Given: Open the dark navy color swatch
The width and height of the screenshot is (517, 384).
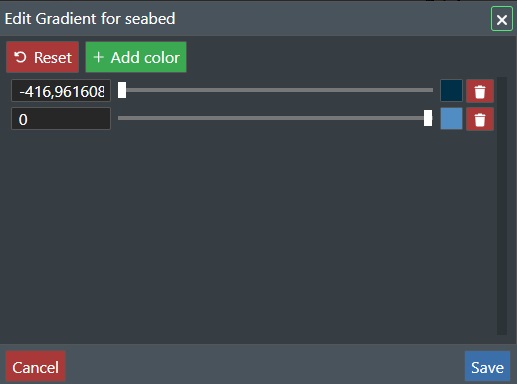Looking at the screenshot, I should 451,90.
